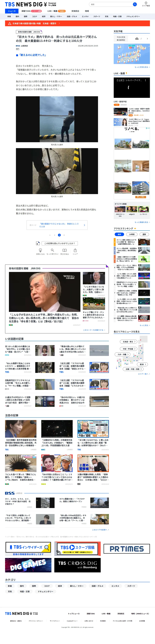
Task: Click the warning triangle in the earthquake alert
Action: 10,23
